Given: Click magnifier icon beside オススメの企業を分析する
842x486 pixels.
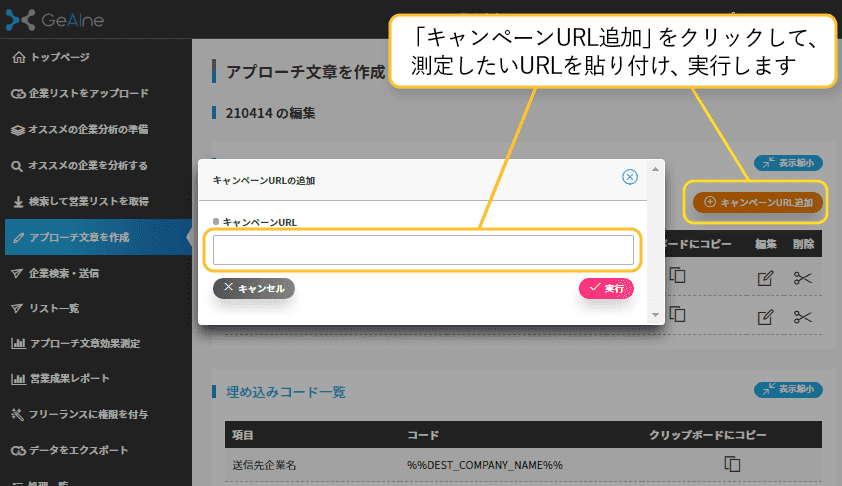Looking at the screenshot, I should tap(17, 166).
